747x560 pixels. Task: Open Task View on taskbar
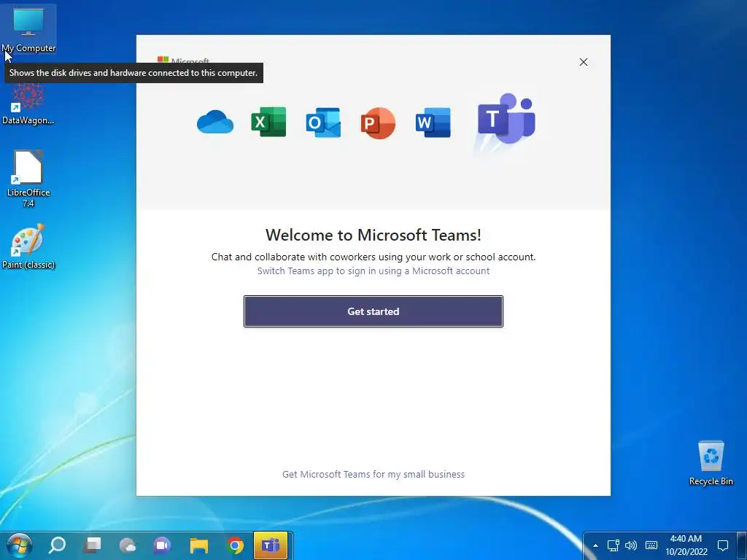[93, 545]
